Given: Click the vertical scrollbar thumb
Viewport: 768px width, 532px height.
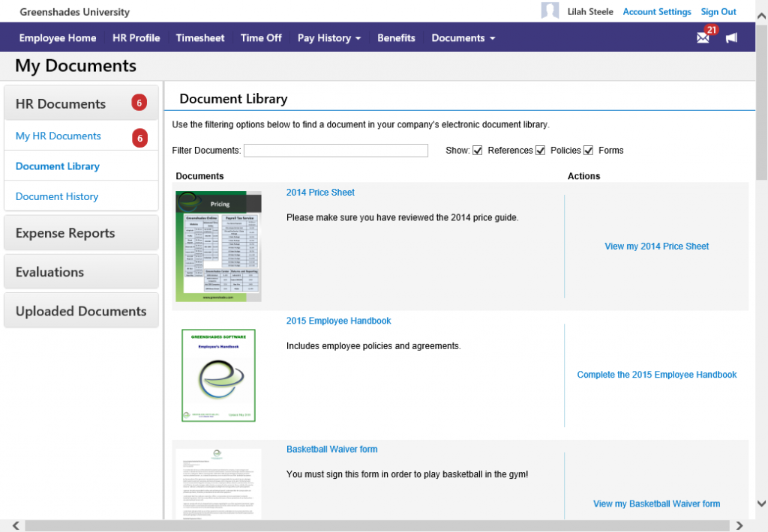Looking at the screenshot, I should click(762, 102).
